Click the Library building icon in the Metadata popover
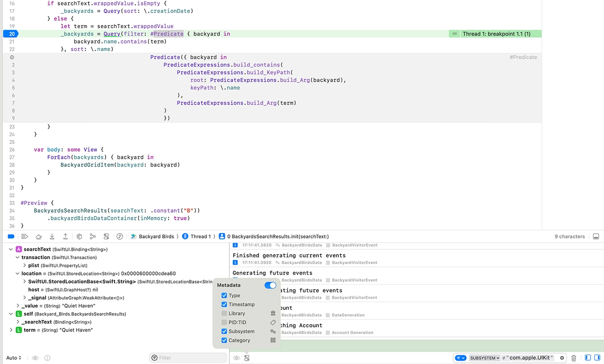 [x=273, y=314]
